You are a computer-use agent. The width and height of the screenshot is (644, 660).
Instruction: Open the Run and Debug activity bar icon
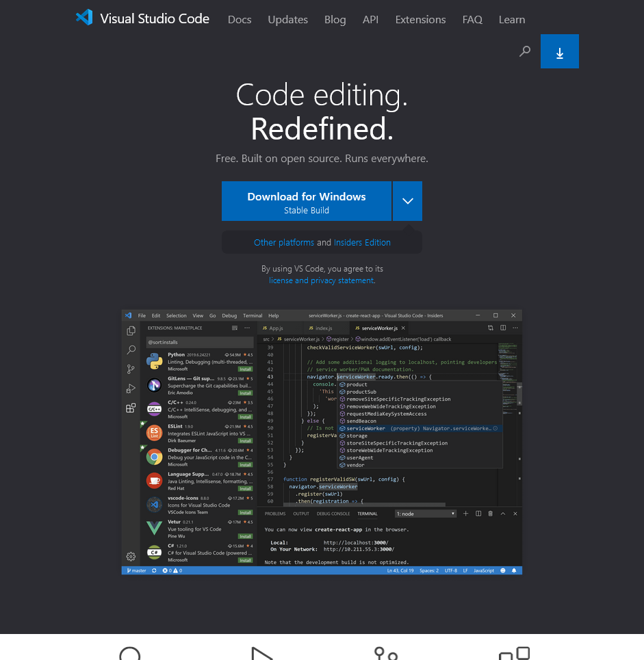(131, 388)
